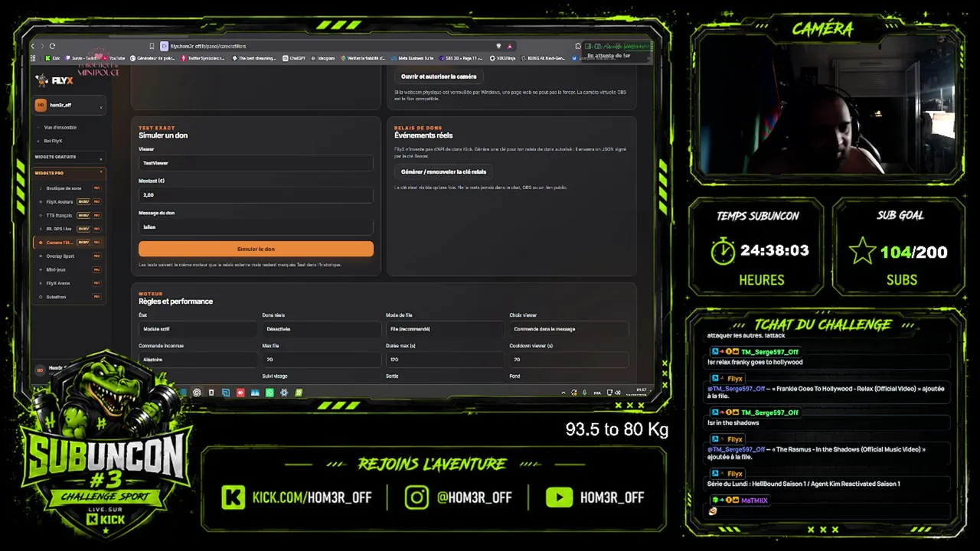This screenshot has height=551, width=980.
Task: Open IRL GPS Live widget
Action: [69, 229]
